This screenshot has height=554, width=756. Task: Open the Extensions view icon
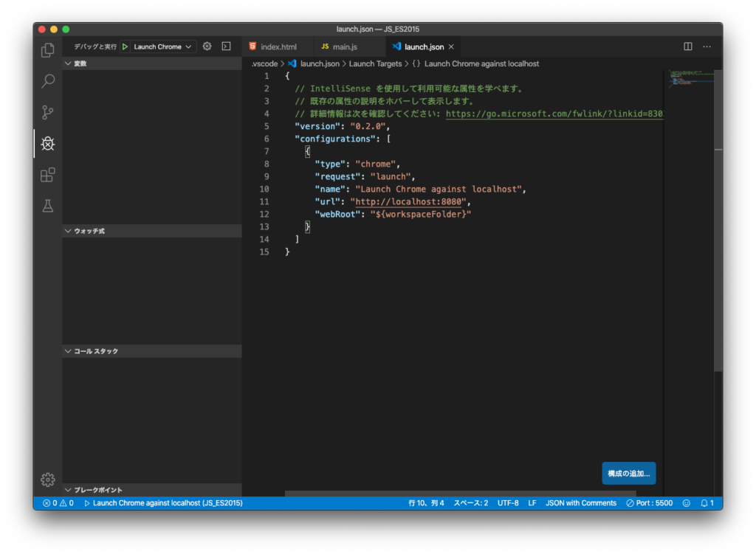[x=47, y=175]
